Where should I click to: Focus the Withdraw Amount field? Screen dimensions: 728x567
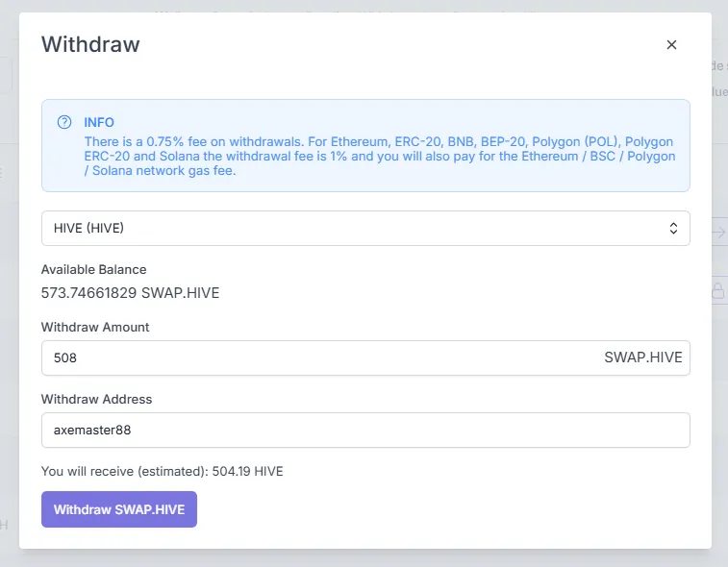365,357
